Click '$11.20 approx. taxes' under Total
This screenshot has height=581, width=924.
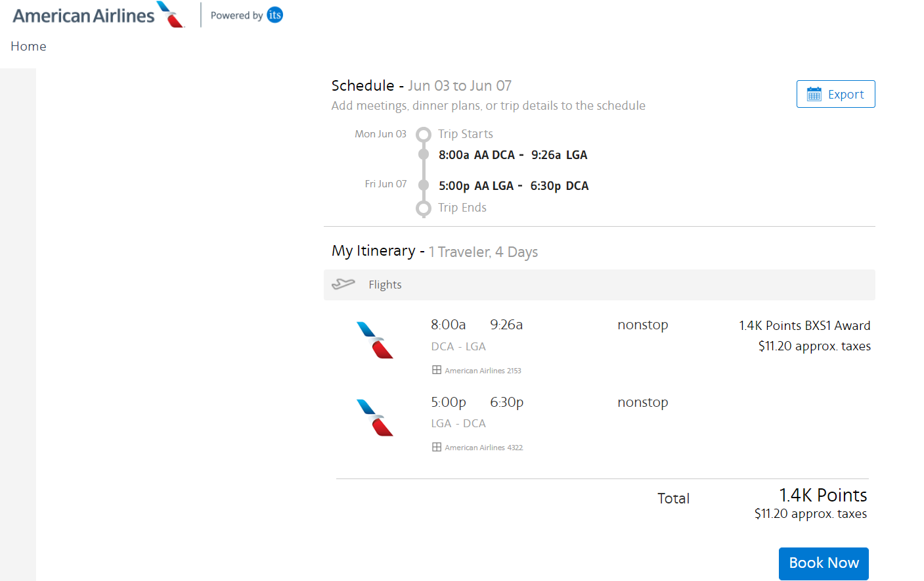coord(810,514)
